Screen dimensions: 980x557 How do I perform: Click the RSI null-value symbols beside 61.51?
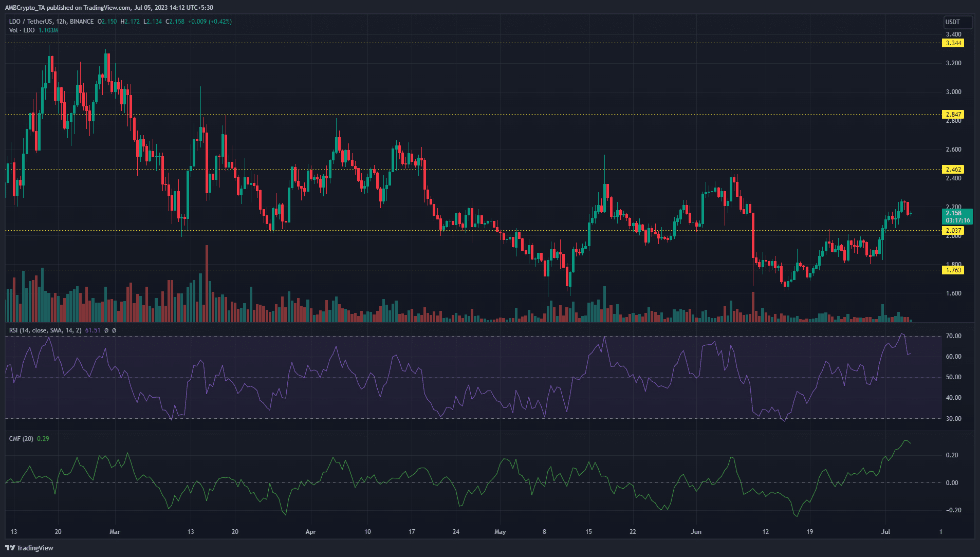click(x=110, y=330)
